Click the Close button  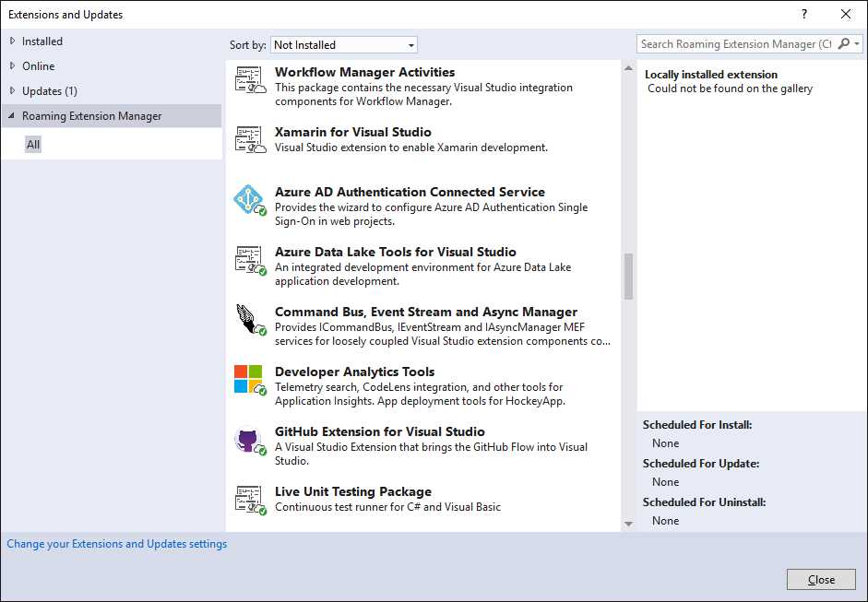tap(820, 579)
